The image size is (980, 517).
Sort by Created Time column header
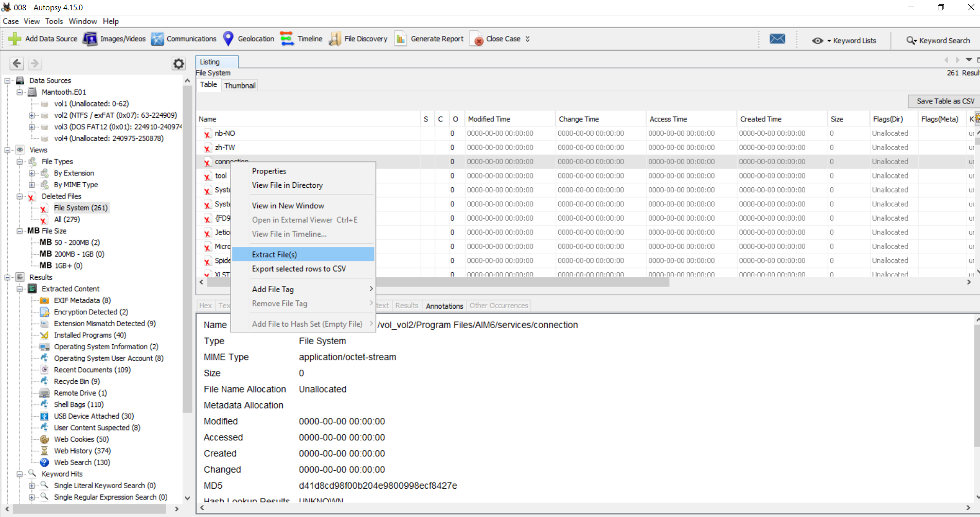781,119
